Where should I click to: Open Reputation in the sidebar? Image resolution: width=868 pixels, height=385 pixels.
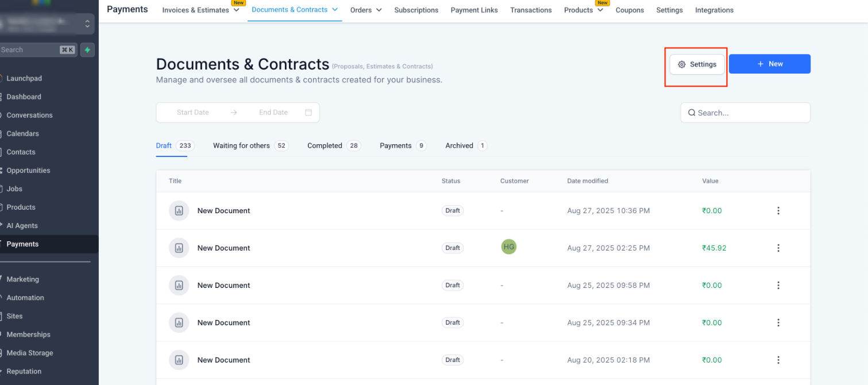coord(24,372)
